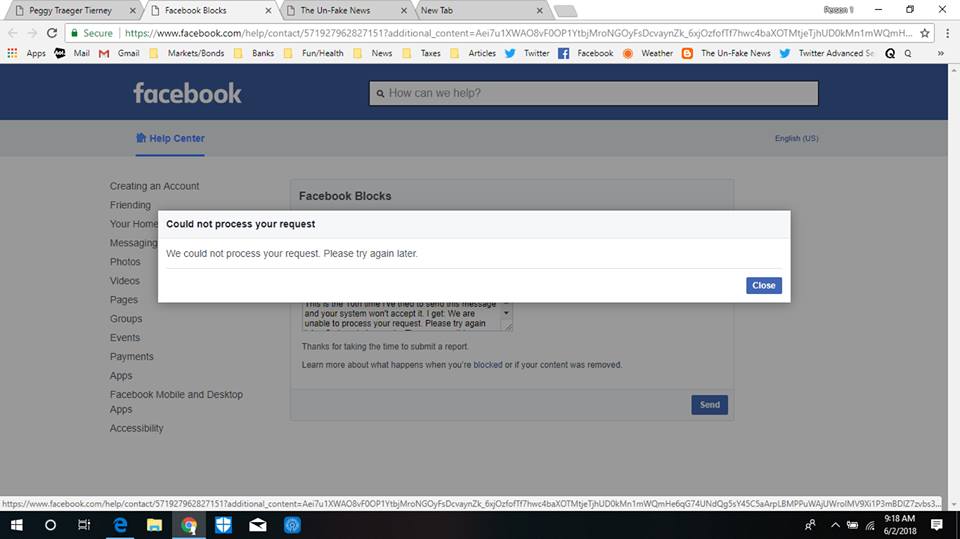The height and width of the screenshot is (539, 960).
Task: Open the Q bookmark icon
Action: pyautogui.click(x=890, y=53)
